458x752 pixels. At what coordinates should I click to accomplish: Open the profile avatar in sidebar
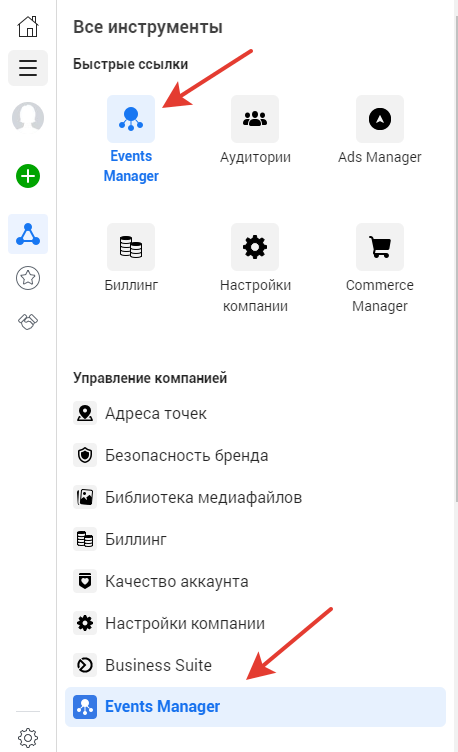pyautogui.click(x=28, y=117)
